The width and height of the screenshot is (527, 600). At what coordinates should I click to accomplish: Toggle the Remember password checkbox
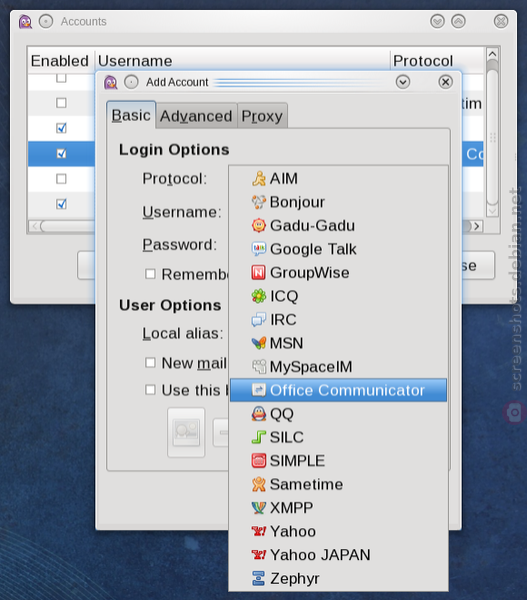(150, 274)
